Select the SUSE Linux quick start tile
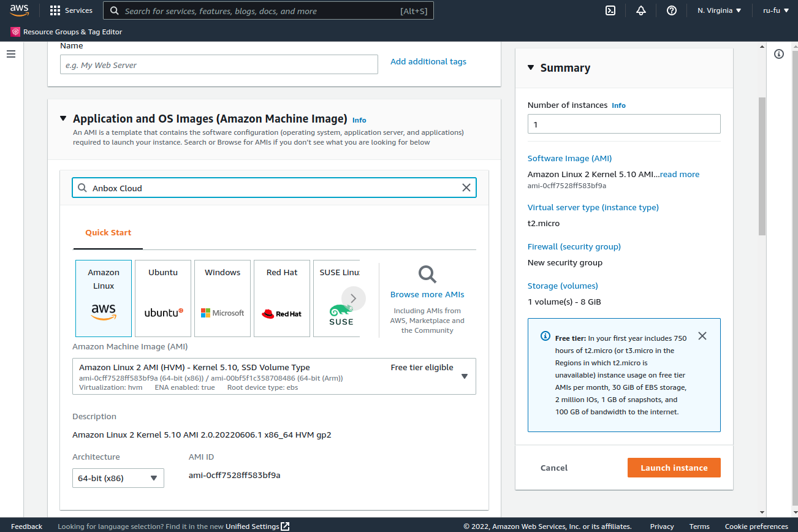798x532 pixels. [x=336, y=298]
